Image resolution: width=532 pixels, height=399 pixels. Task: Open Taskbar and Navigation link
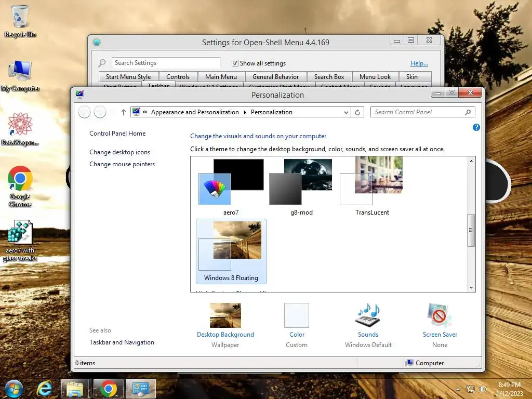pyautogui.click(x=122, y=342)
